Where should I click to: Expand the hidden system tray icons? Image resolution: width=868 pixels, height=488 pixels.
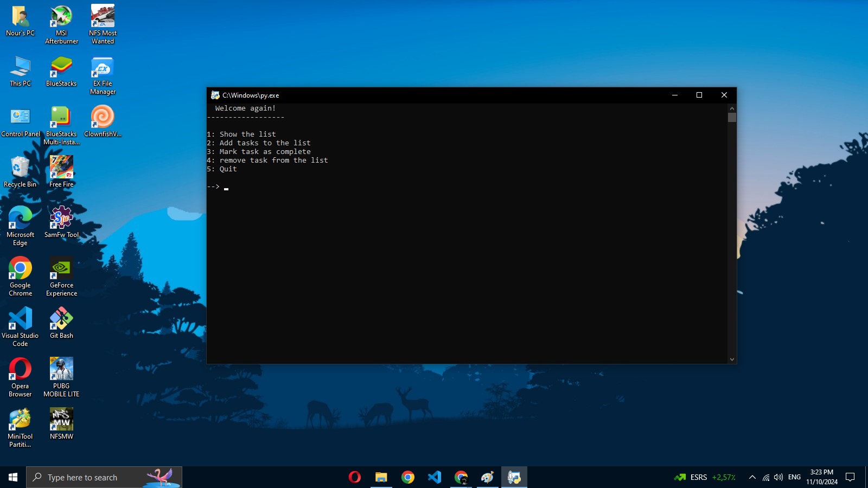point(752,477)
